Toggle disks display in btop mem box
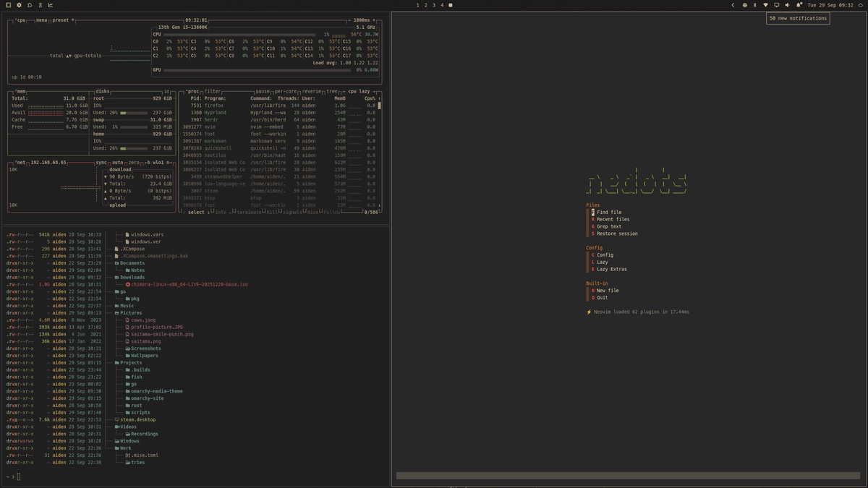This screenshot has height=488, width=868. (x=103, y=92)
